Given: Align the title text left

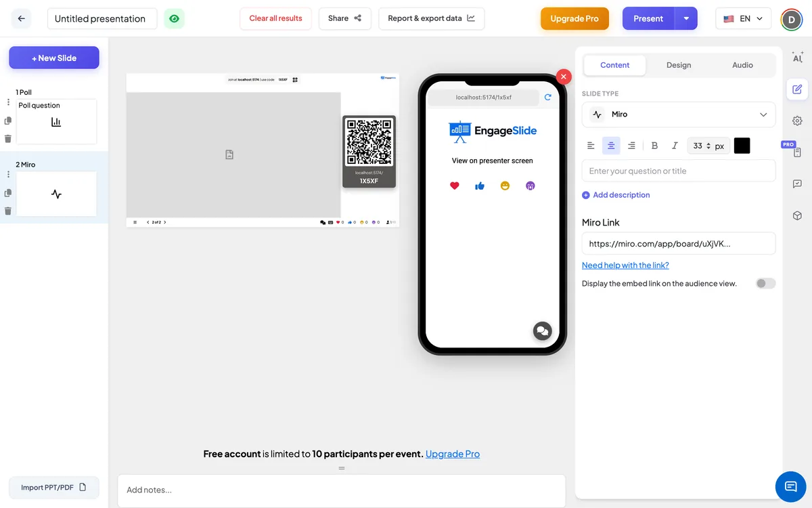Looking at the screenshot, I should [591, 146].
